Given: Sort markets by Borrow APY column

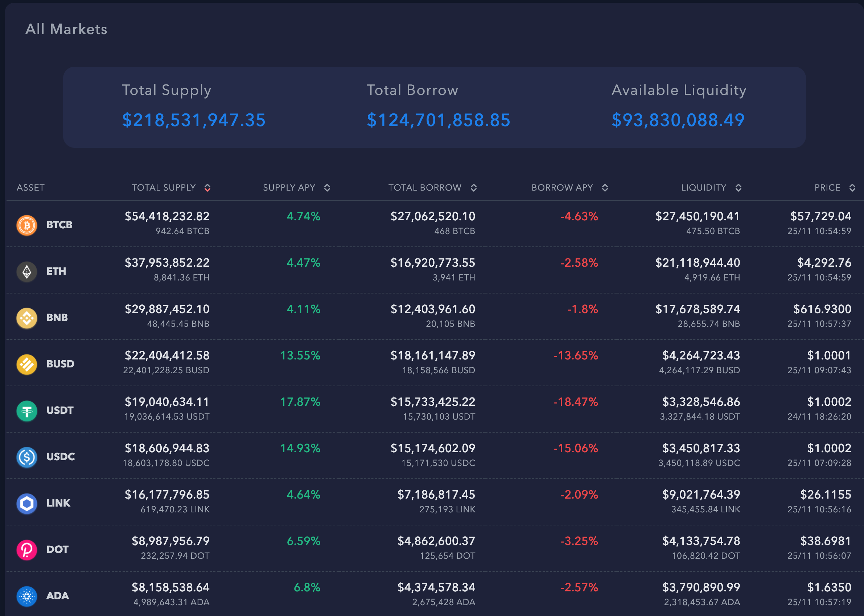Looking at the screenshot, I should [605, 187].
